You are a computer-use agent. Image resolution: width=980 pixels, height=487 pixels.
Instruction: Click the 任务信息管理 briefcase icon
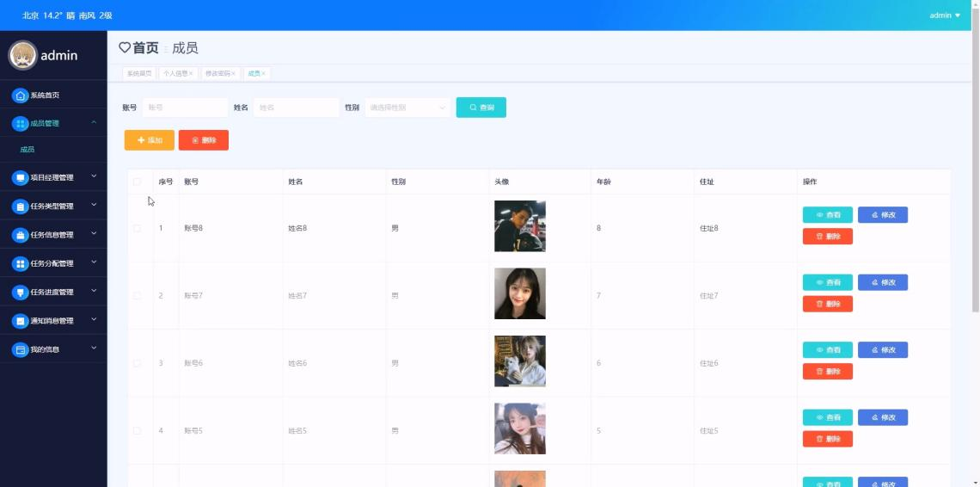21,235
